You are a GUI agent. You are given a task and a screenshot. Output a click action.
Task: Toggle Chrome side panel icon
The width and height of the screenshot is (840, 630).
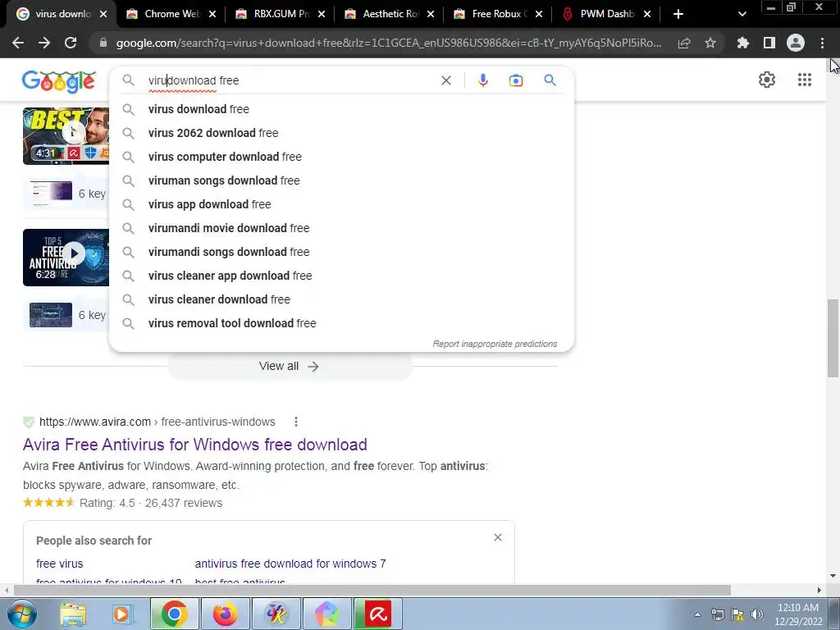(769, 43)
